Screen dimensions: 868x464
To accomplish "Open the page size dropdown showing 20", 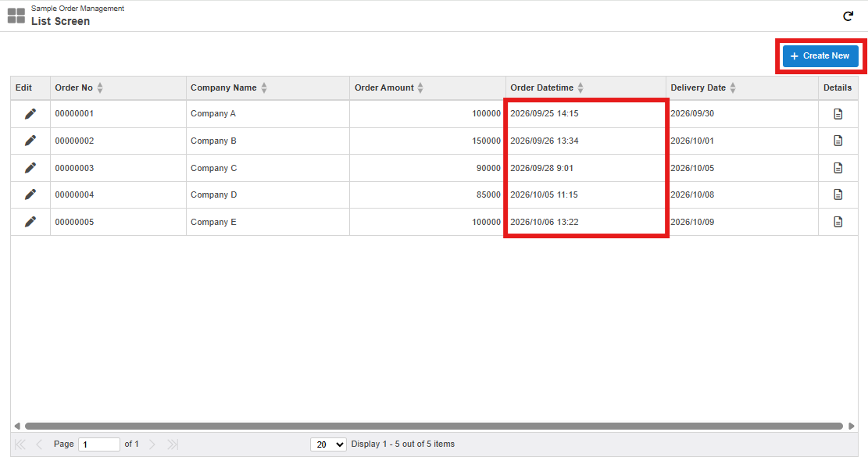I will tap(328, 444).
